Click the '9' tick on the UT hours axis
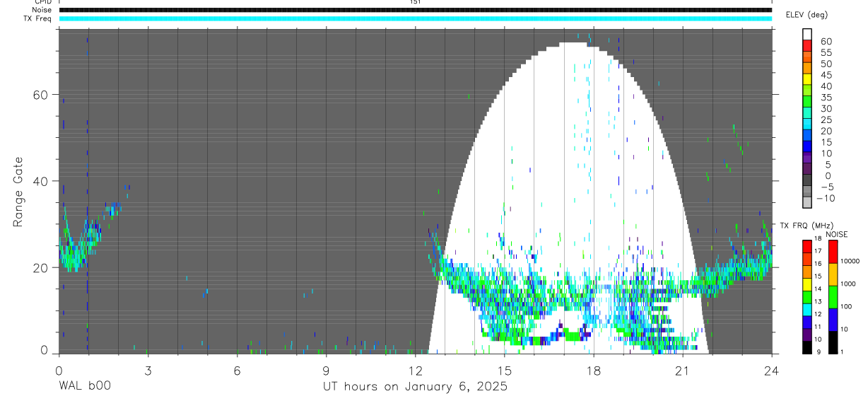The width and height of the screenshot is (868, 401). coord(326,370)
